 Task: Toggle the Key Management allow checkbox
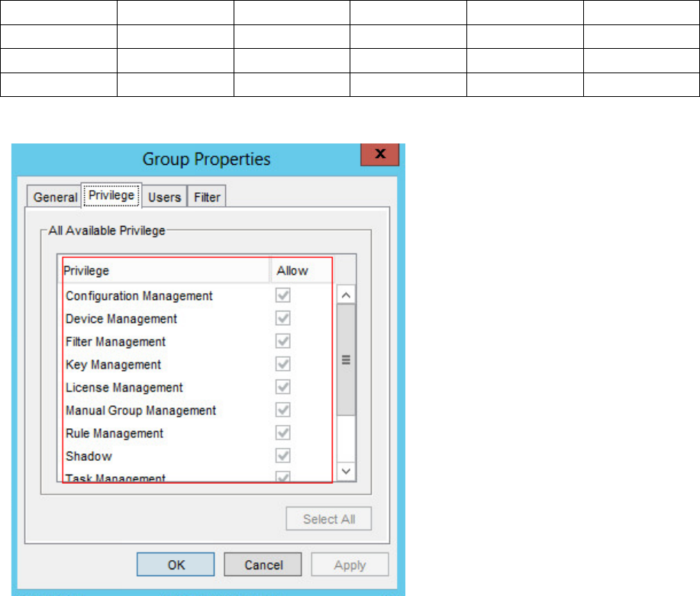tap(283, 365)
